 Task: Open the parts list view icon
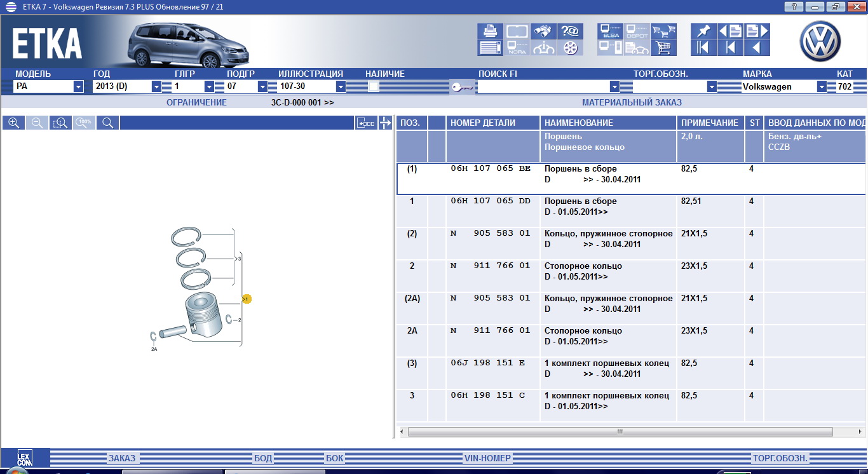(490, 48)
